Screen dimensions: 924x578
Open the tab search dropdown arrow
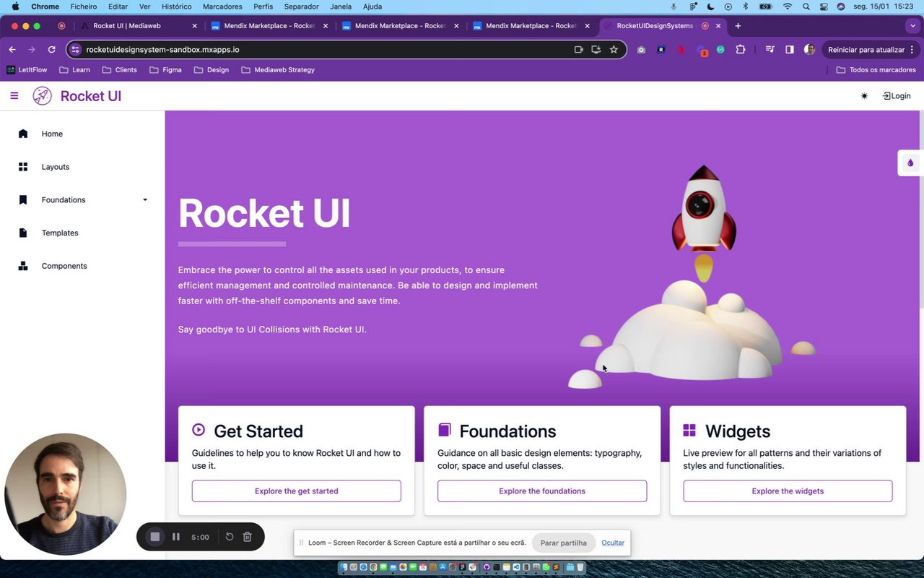[x=913, y=26]
